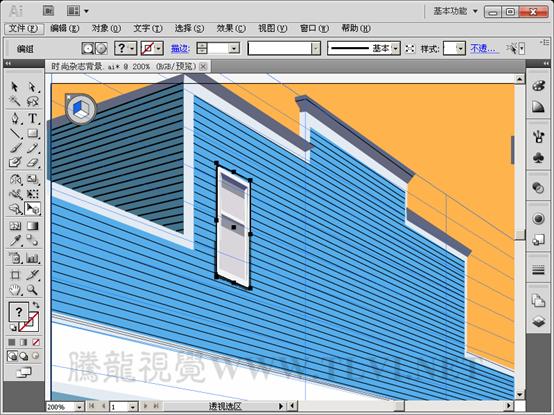Open the fill color dropdown in control bar
This screenshot has height=415, width=554.
132,48
